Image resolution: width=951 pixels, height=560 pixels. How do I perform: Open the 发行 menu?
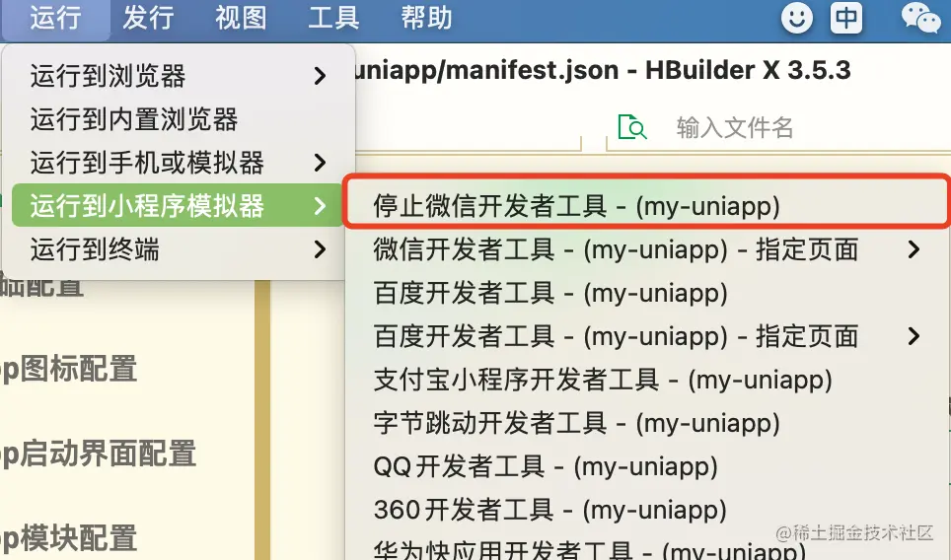148,17
